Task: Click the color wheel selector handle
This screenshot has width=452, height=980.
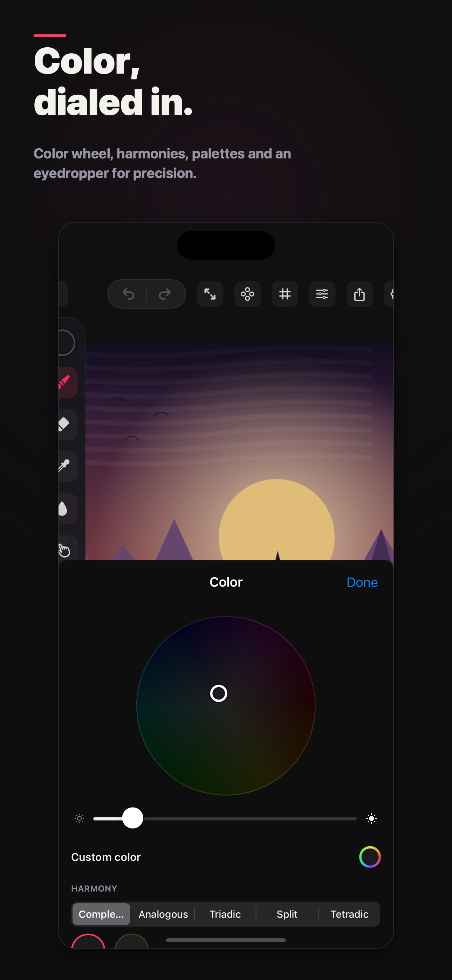Action: 219,693
